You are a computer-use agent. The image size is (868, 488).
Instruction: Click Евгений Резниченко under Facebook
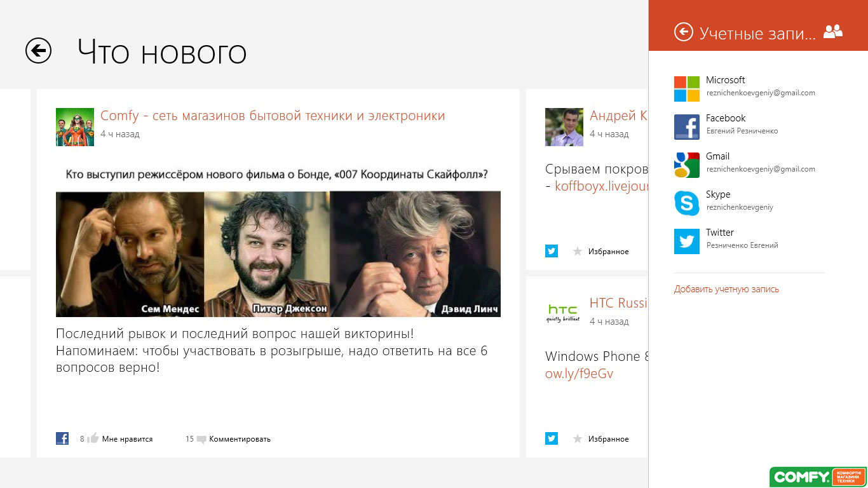click(x=742, y=131)
